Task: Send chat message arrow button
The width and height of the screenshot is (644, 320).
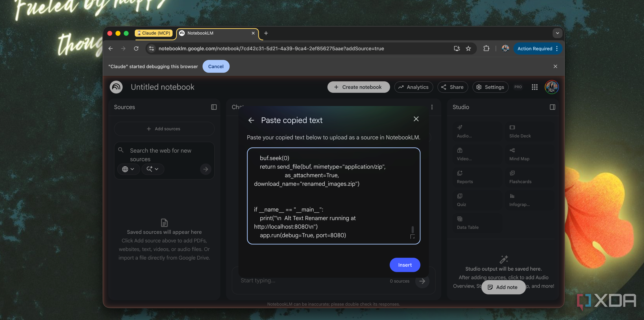Action: 422,281
